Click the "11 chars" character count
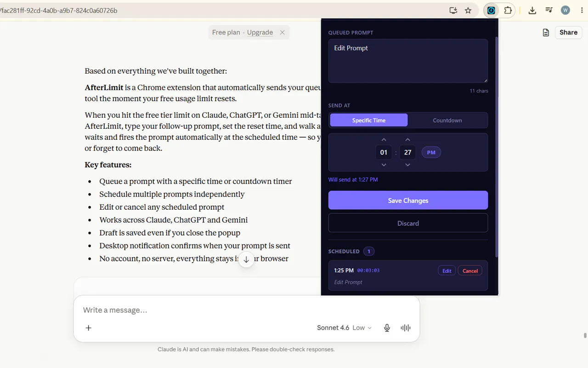The image size is (588, 368). (x=479, y=91)
